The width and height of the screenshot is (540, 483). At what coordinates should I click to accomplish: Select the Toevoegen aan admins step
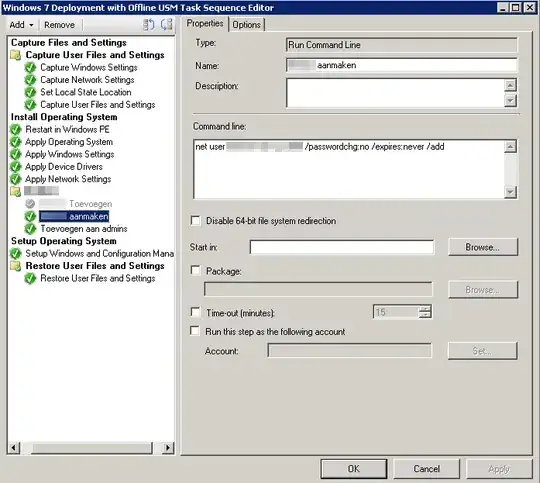coord(84,229)
